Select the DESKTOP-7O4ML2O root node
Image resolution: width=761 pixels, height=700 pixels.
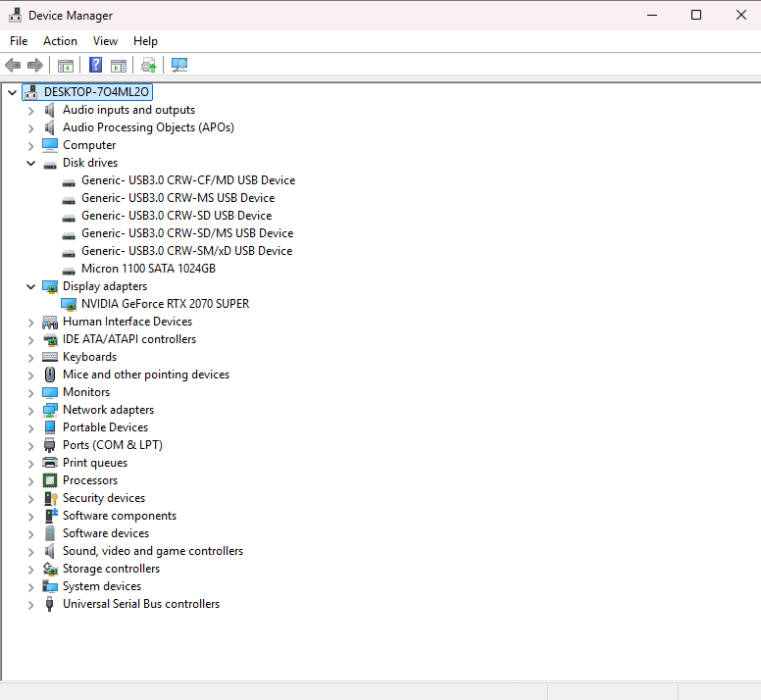[x=96, y=92]
